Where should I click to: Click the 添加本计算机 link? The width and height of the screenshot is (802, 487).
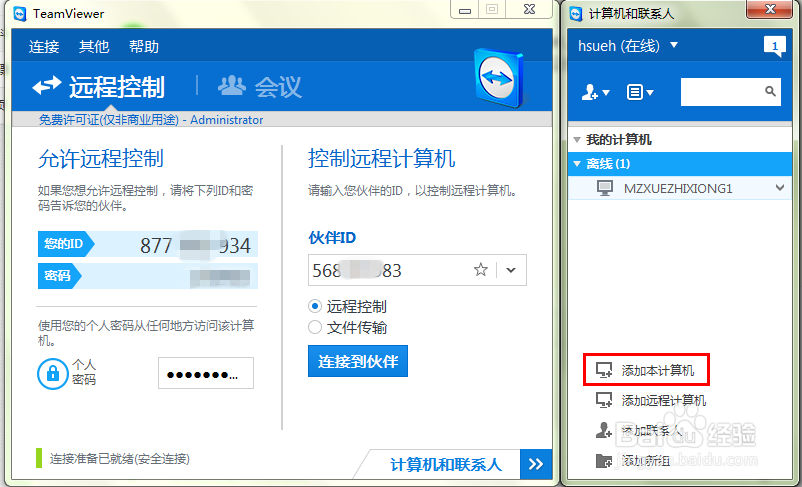click(x=658, y=370)
